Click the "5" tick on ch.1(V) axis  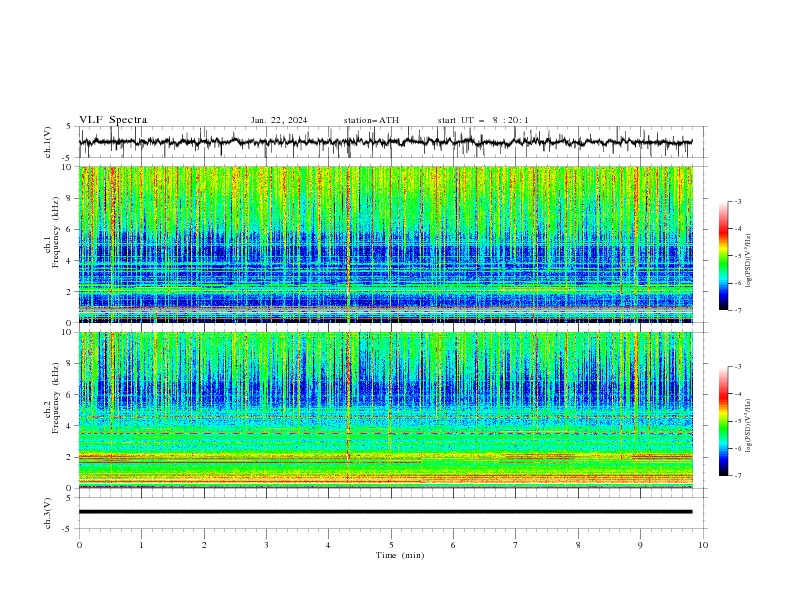pos(69,126)
